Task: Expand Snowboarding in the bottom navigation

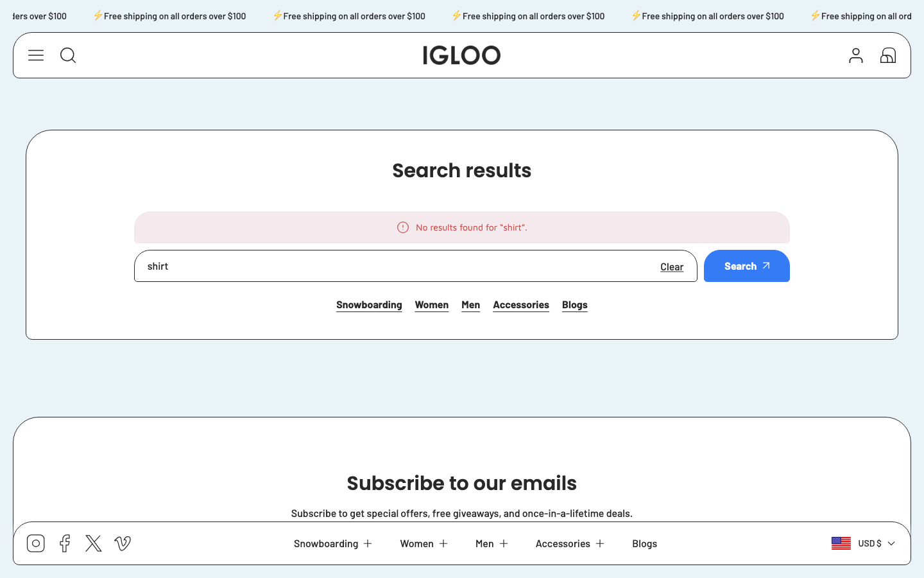Action: pyautogui.click(x=333, y=543)
